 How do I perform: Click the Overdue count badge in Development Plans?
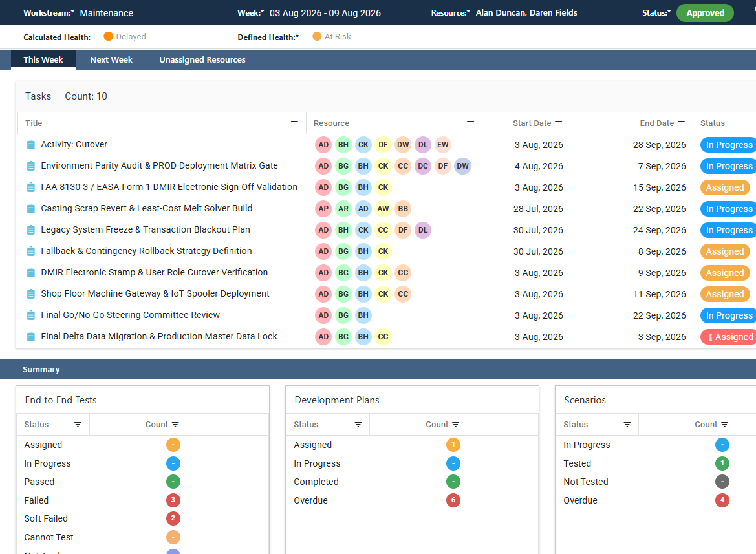453,500
